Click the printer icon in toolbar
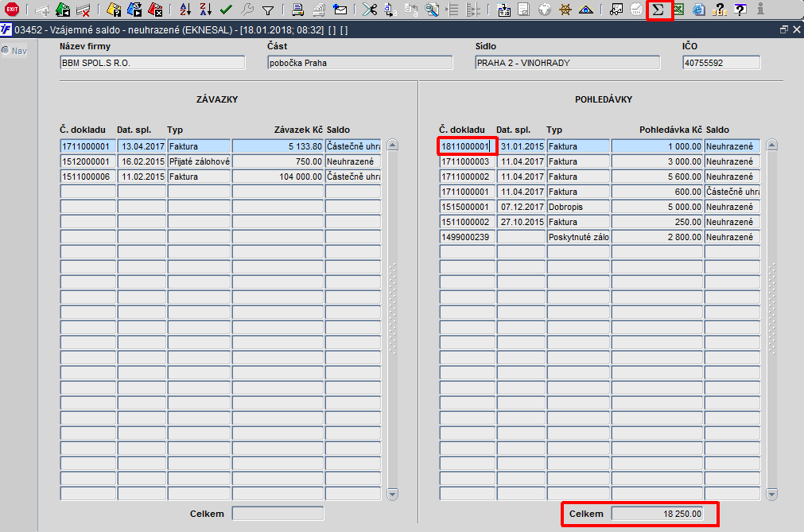804x532 pixels. 297,10
